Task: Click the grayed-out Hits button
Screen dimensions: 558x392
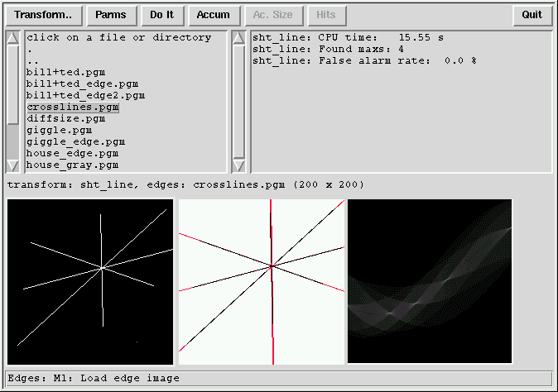Action: pos(327,15)
